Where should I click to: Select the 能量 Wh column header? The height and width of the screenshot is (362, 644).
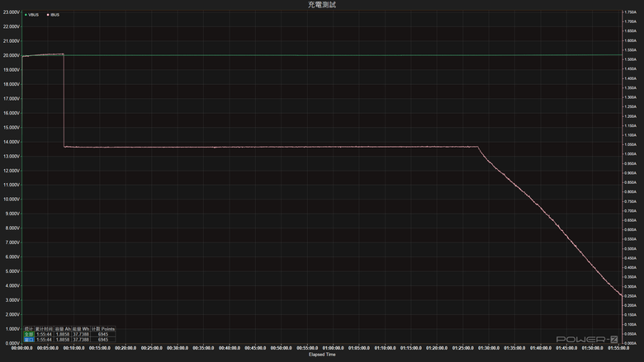point(81,329)
